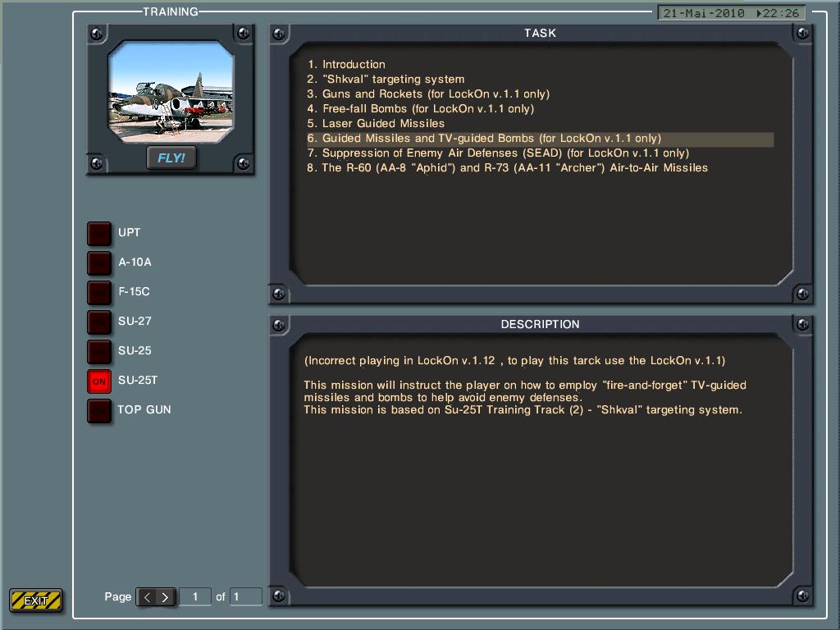Click the current page number field
840x630 pixels.
[x=195, y=597]
